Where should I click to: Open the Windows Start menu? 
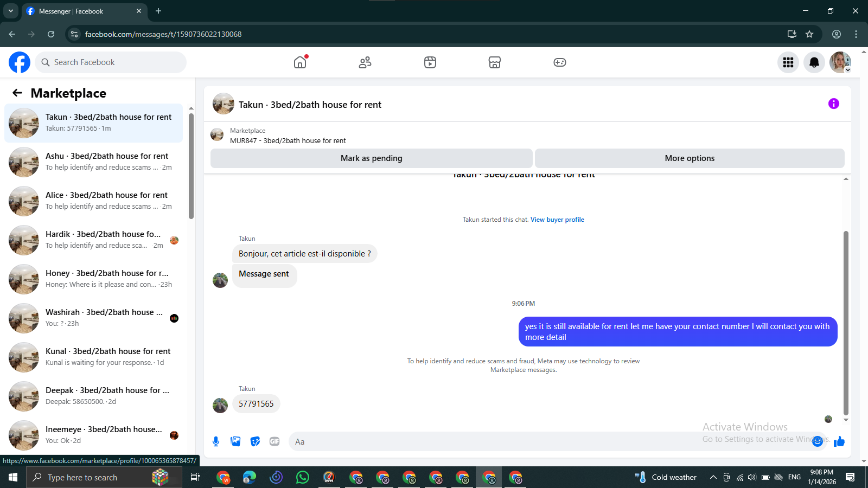(x=13, y=477)
